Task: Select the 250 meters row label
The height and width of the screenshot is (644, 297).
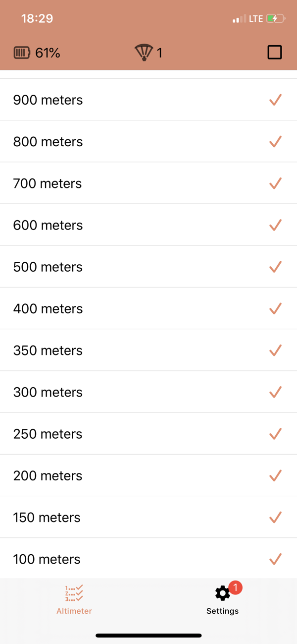Action: point(48,434)
